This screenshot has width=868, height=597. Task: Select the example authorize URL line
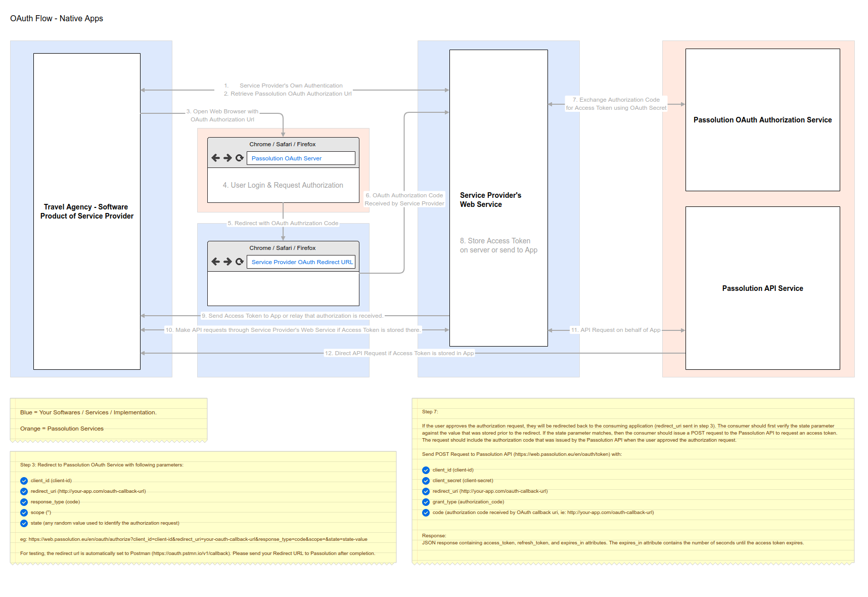(194, 539)
